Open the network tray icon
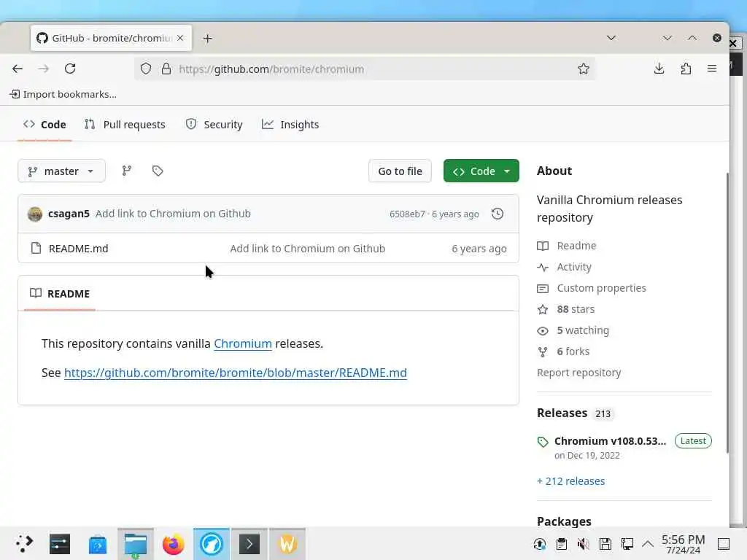 (x=627, y=544)
